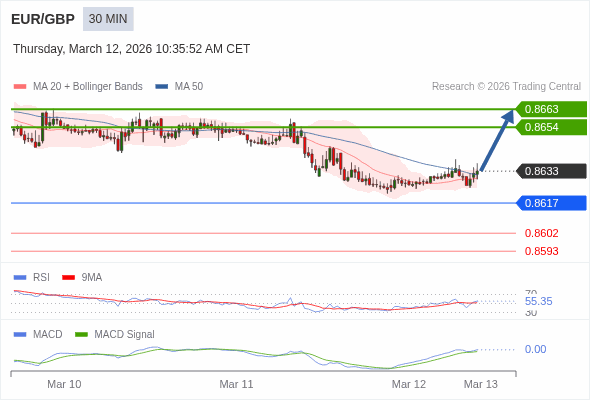
Task: Click the blue RSI legend swatch
Action: pos(20,278)
